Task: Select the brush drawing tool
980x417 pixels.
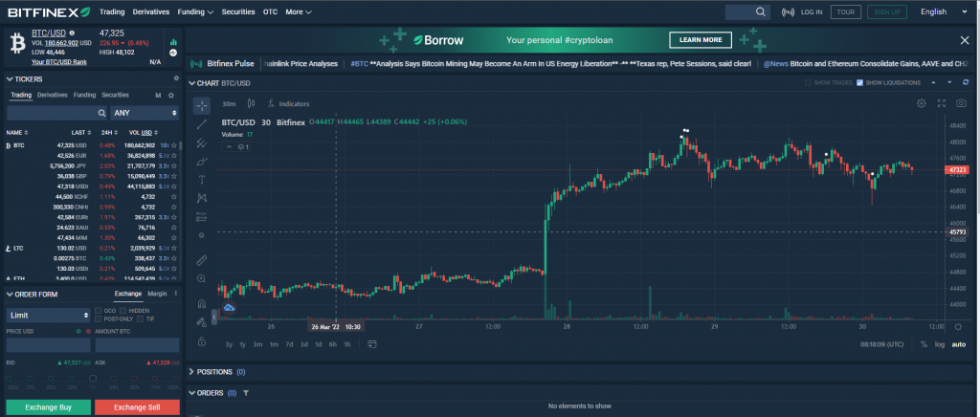Action: (201, 162)
